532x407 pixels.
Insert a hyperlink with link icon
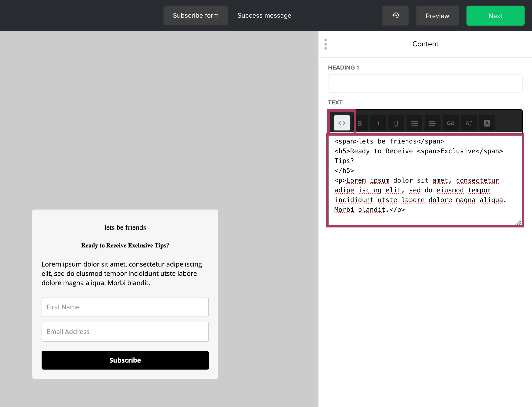450,123
